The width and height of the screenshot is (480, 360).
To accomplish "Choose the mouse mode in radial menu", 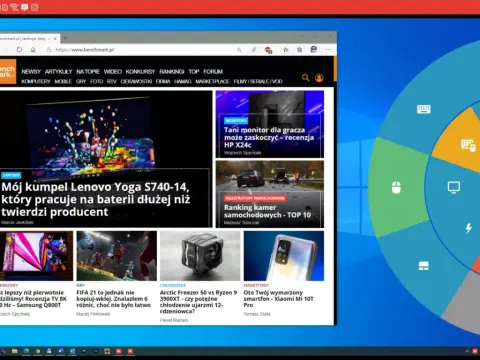I will tap(396, 187).
